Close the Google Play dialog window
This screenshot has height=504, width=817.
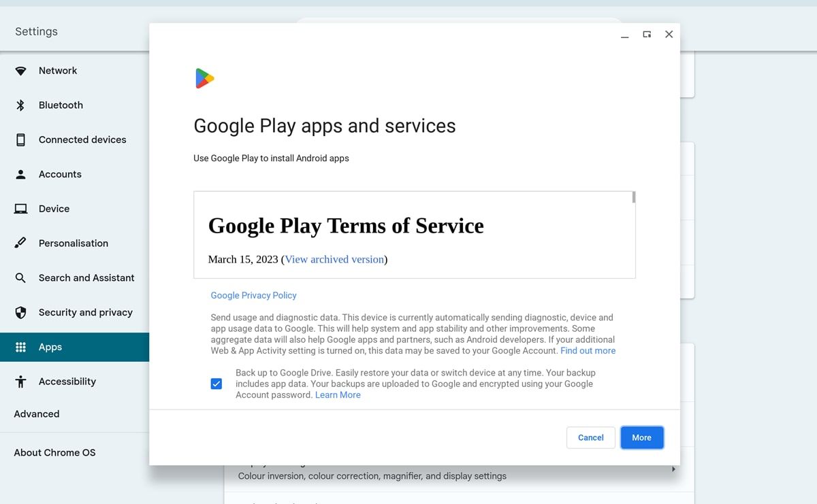[x=669, y=35]
